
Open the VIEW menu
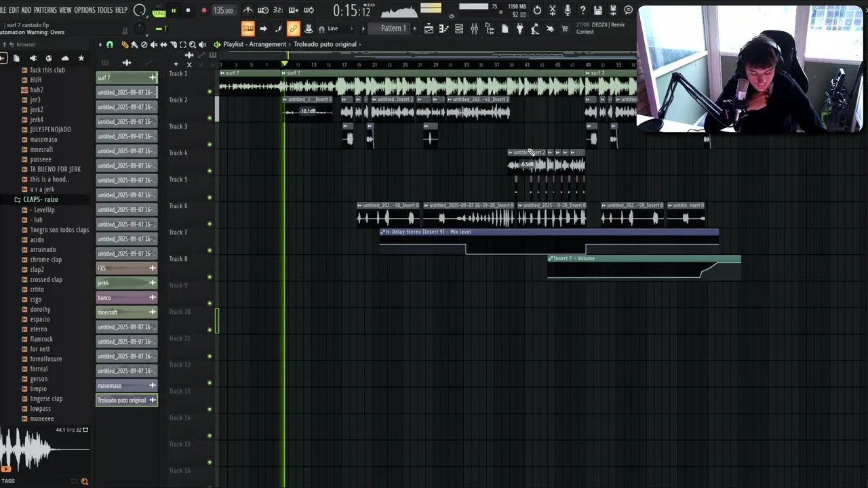pos(65,10)
